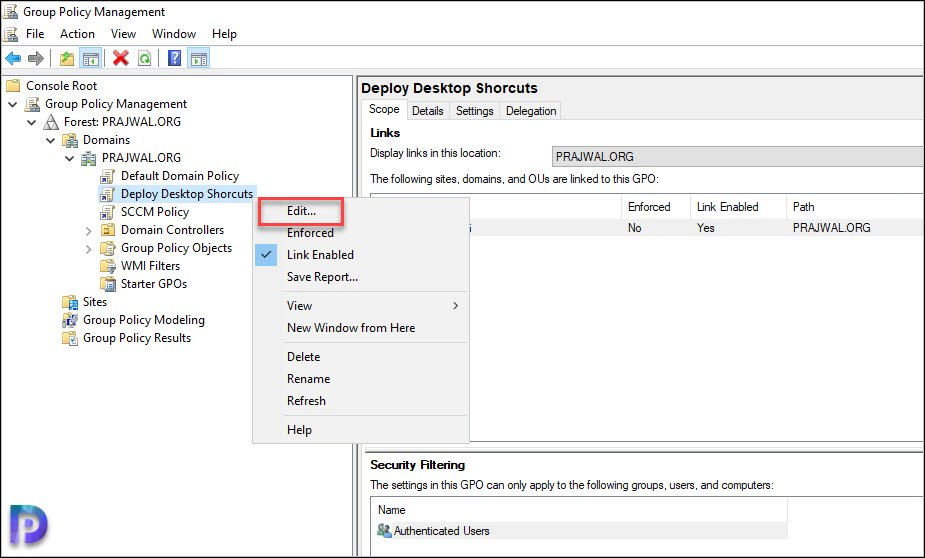Screen dimensions: 925x558
Task: Choose Delete from the context menu
Action: pyautogui.click(x=303, y=357)
